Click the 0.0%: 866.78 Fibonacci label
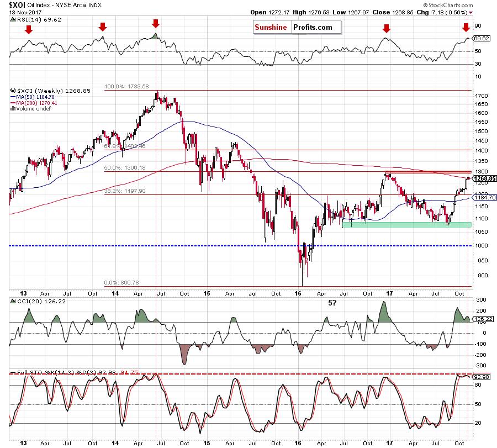The height and width of the screenshot is (448, 497). pyautogui.click(x=121, y=282)
